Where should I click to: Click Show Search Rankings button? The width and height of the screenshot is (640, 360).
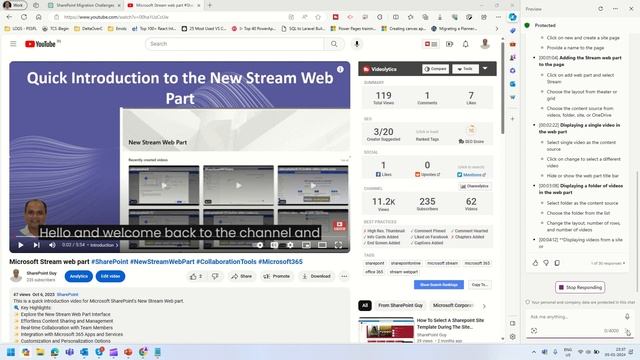click(x=439, y=284)
